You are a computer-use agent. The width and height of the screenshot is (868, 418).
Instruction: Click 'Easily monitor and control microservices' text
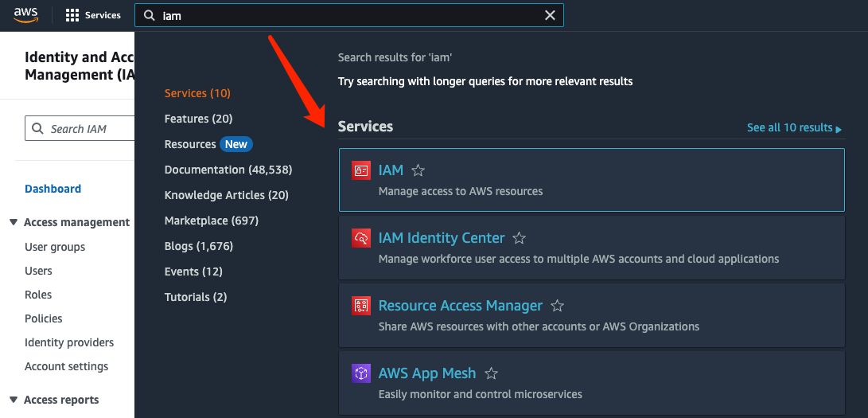481,394
